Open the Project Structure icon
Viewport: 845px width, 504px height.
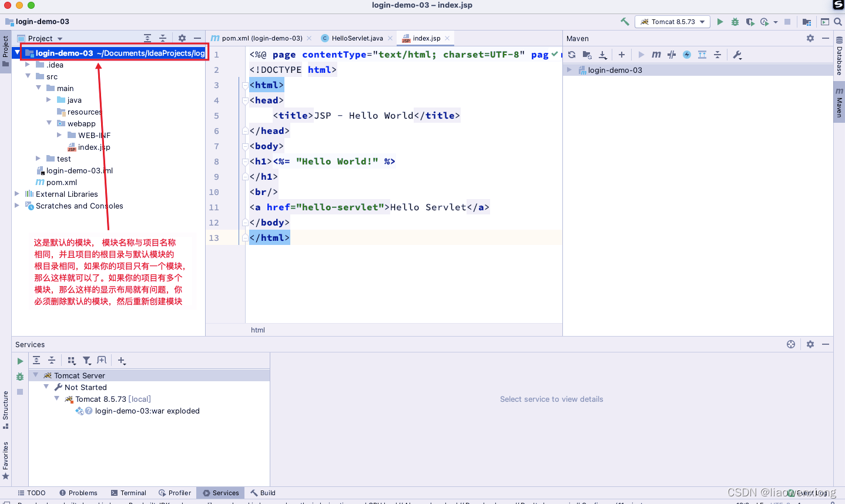point(807,22)
